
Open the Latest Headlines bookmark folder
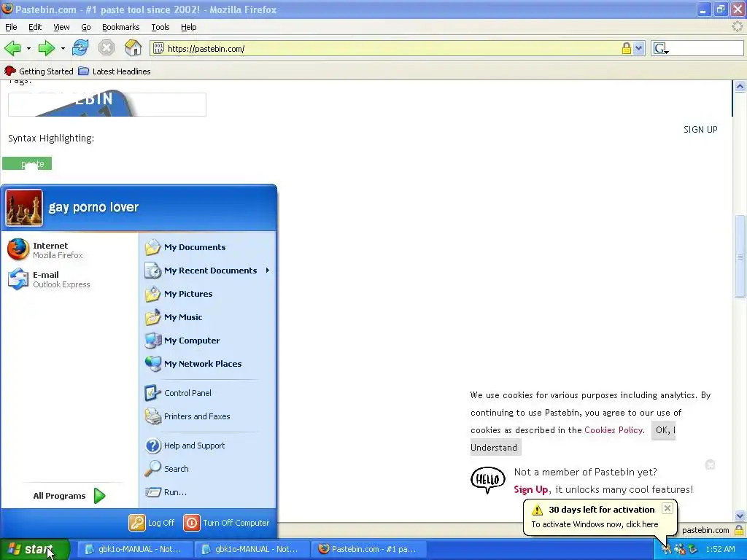115,71
